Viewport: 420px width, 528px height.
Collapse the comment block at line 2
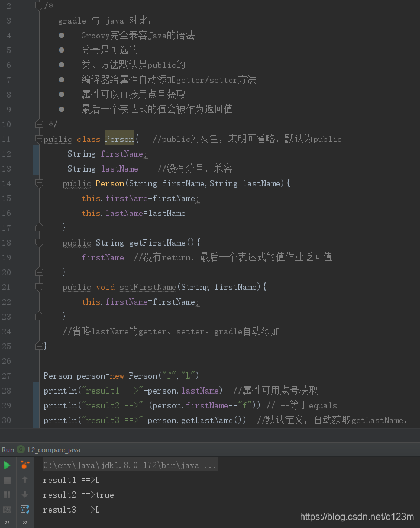click(x=40, y=6)
